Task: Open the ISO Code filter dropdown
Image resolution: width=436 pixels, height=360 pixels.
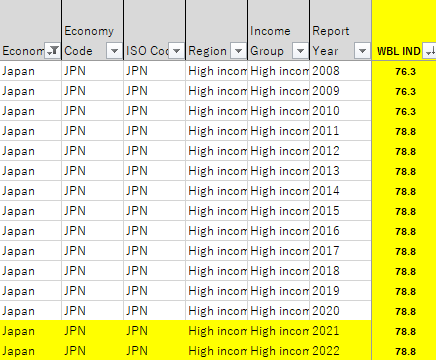Action: click(176, 51)
